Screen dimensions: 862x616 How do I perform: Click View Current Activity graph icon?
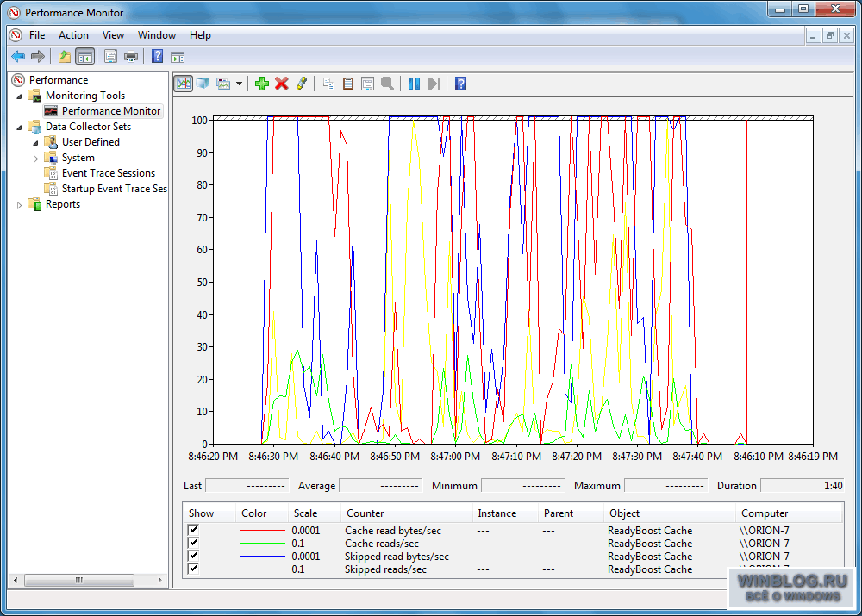pos(184,84)
